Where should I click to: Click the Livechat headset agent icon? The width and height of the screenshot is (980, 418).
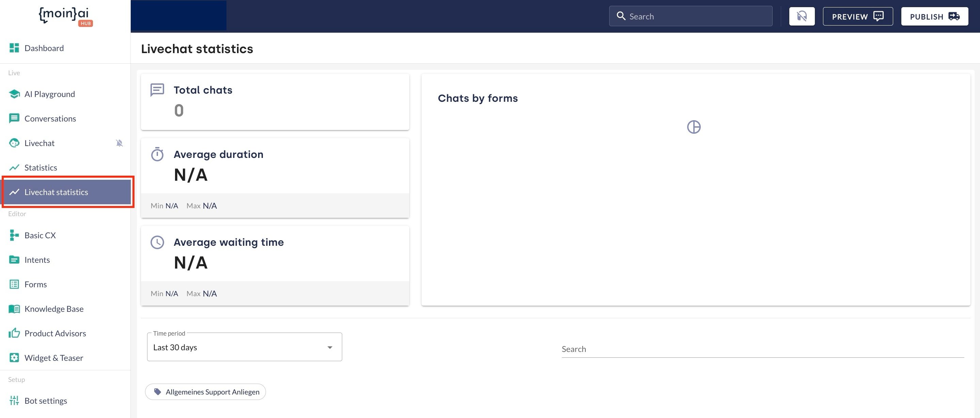point(14,143)
